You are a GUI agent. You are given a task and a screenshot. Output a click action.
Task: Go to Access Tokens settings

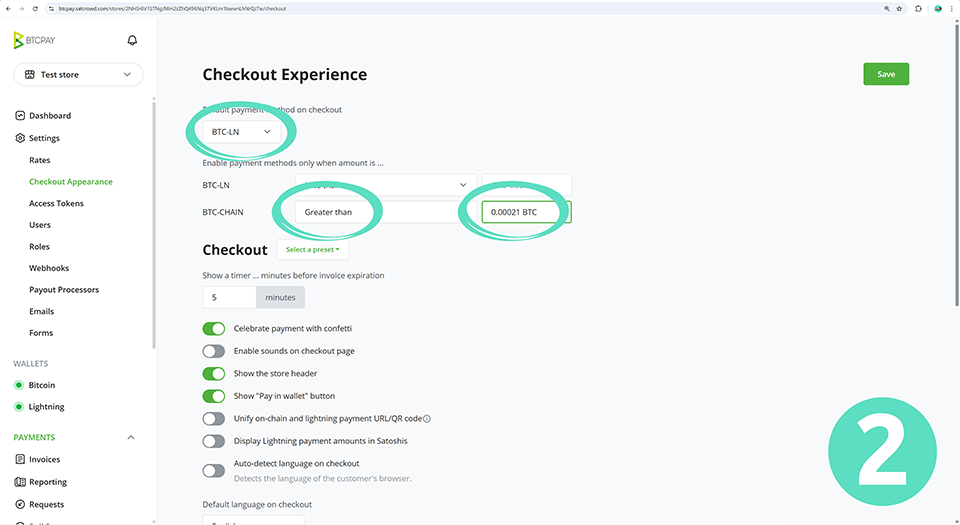click(56, 203)
